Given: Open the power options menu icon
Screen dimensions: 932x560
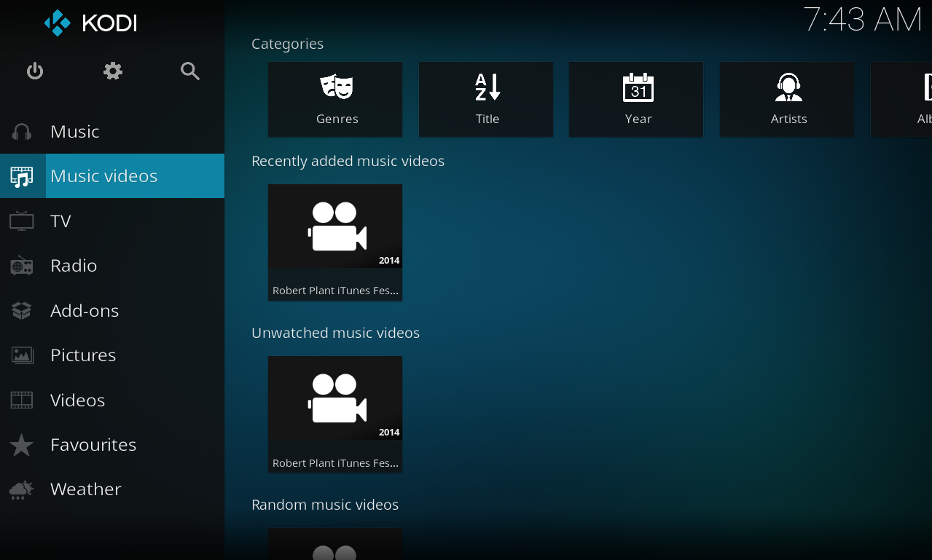Looking at the screenshot, I should 35,71.
